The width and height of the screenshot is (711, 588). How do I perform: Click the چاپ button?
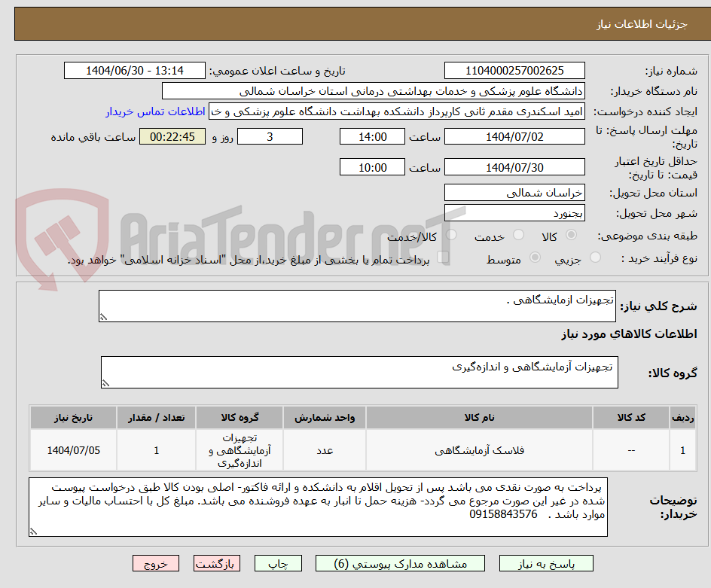click(277, 563)
